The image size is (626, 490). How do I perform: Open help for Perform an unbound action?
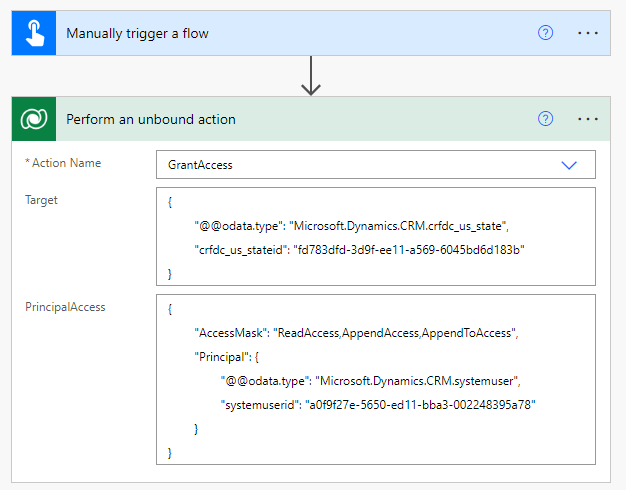coord(545,119)
